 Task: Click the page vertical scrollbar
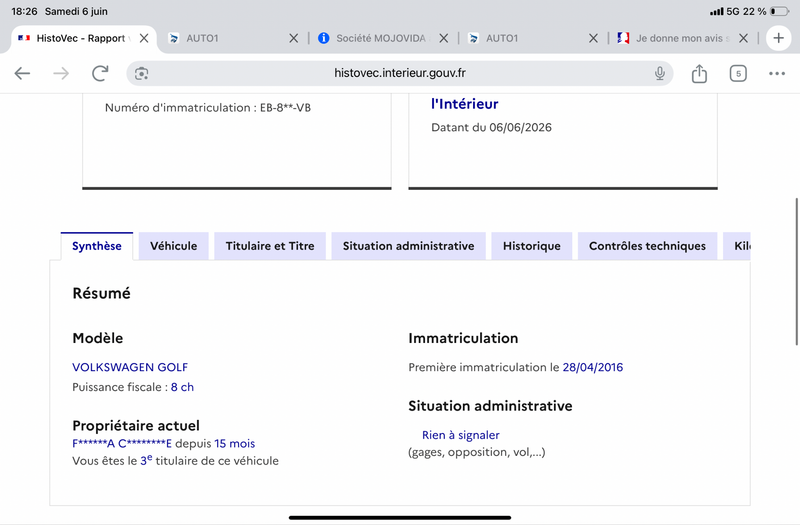pos(796,271)
